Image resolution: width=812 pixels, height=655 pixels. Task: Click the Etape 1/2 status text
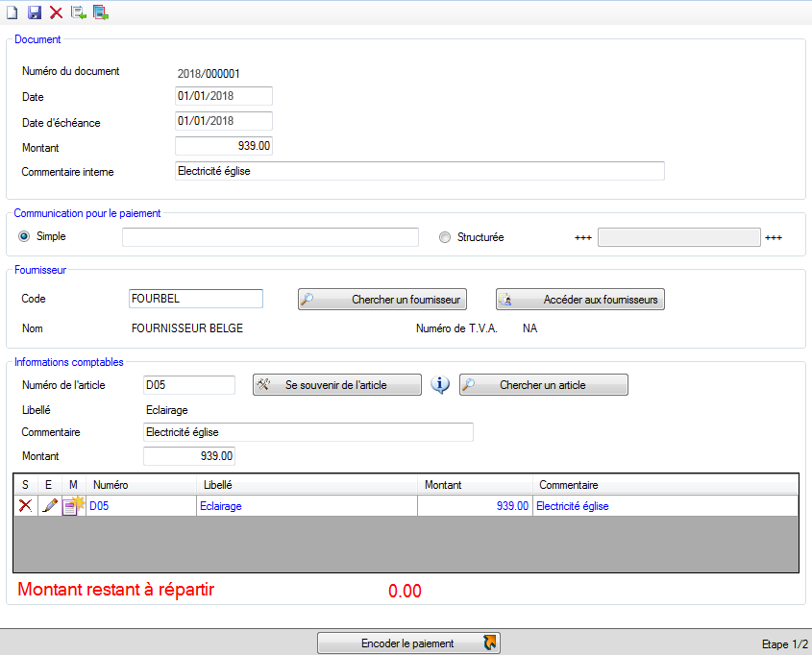click(x=784, y=644)
